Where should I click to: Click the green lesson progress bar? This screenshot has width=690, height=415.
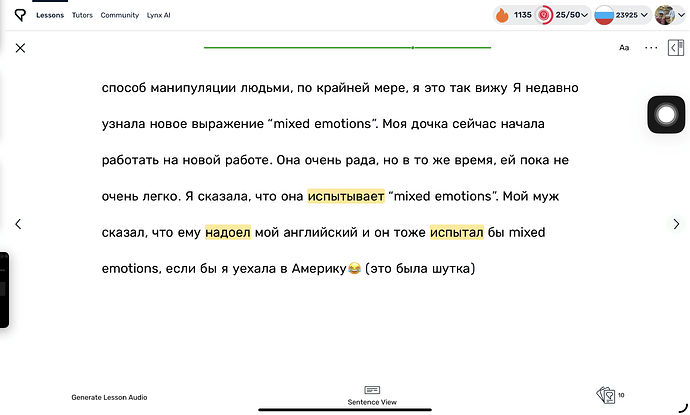(347, 47)
